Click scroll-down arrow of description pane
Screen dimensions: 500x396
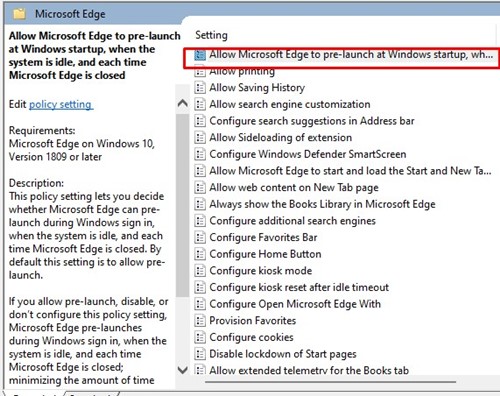182,370
